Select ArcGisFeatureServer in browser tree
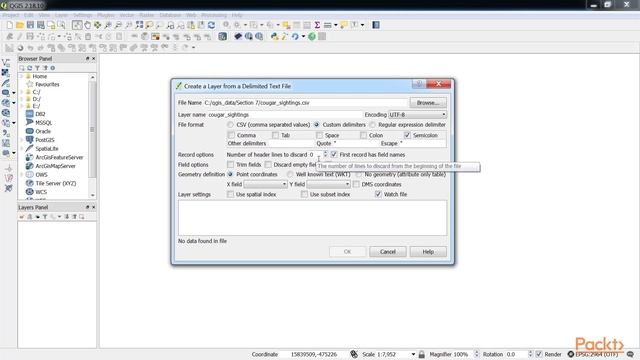640x360 pixels. point(59,157)
